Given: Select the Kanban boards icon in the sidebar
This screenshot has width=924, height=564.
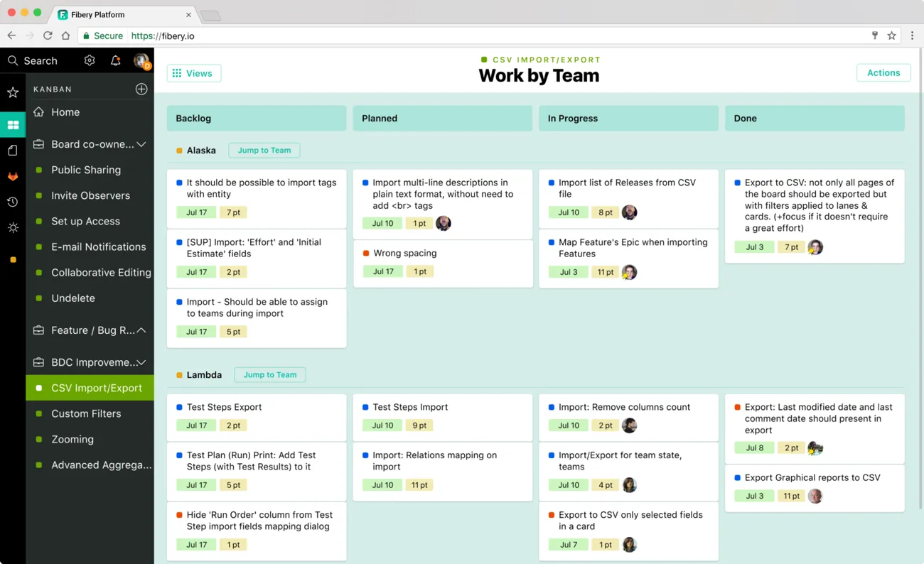Looking at the screenshot, I should coord(12,124).
